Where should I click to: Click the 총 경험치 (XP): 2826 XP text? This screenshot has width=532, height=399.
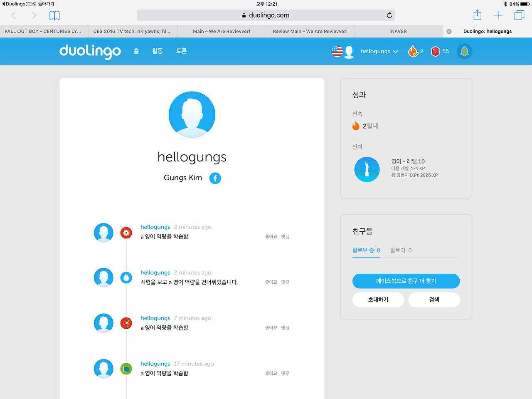pyautogui.click(x=414, y=175)
